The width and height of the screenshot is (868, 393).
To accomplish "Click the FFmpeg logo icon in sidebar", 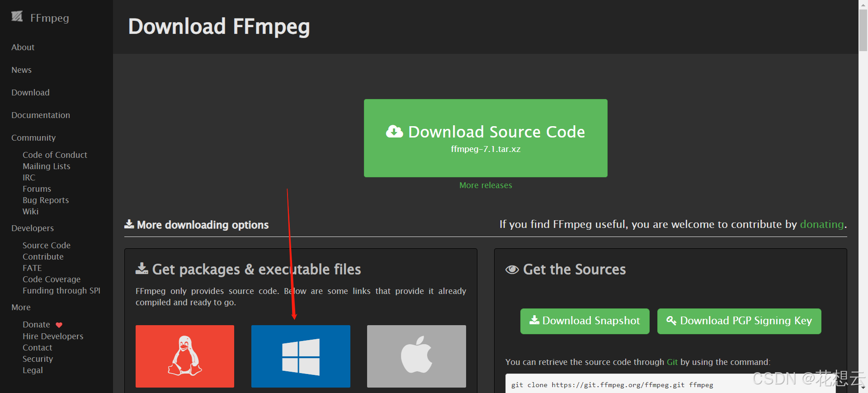I will tap(17, 17).
